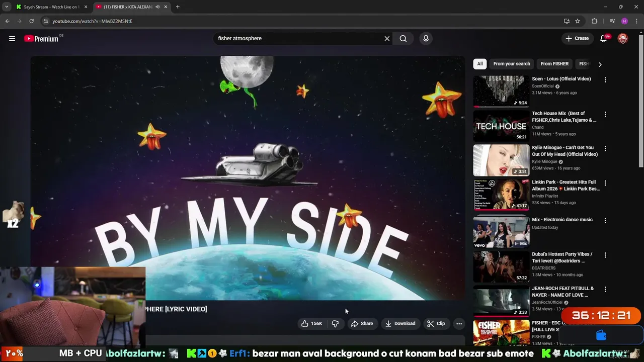
Task: Click the video player showing 'BY MY SIDE'
Action: coord(248,178)
